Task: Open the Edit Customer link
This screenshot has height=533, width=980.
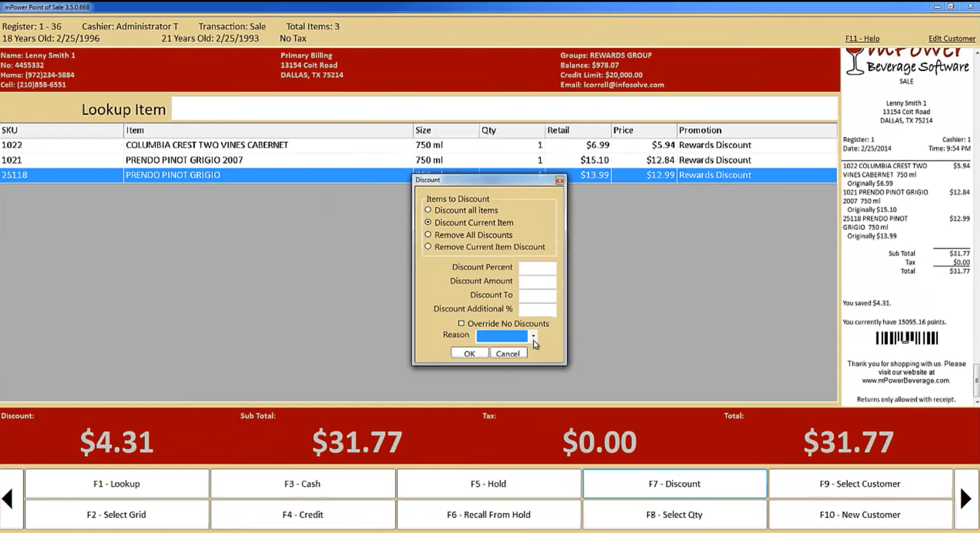Action: pos(952,38)
